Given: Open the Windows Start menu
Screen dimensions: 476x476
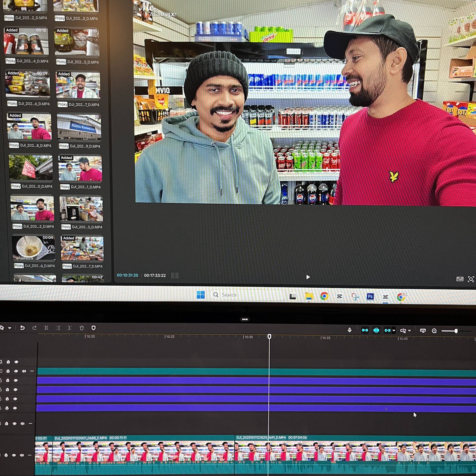Looking at the screenshot, I should point(201,295).
